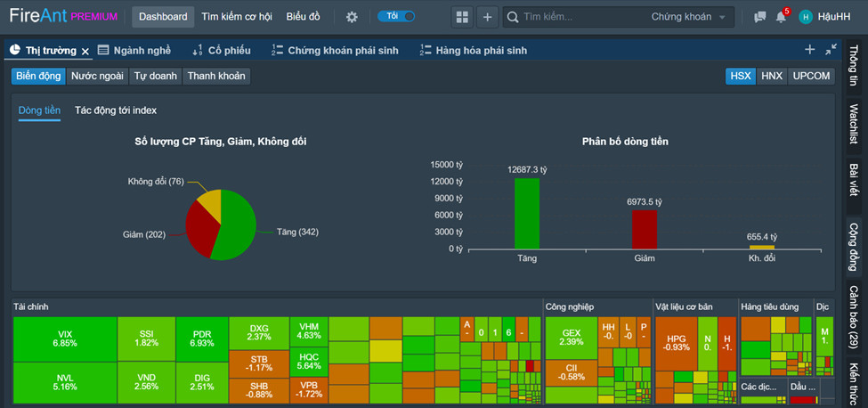Switch to the Ngành nghề tab
Viewport: 868px width, 408px height.
click(x=133, y=51)
